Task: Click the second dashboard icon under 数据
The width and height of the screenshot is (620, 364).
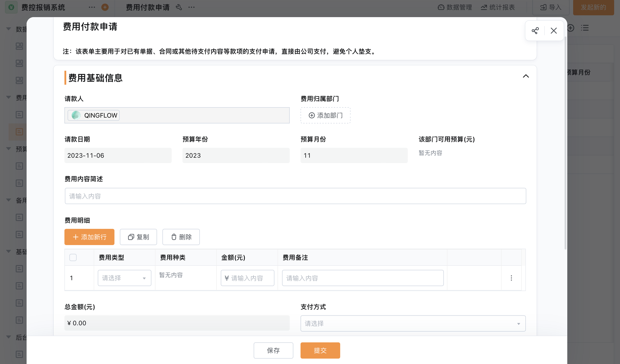Action: (19, 63)
